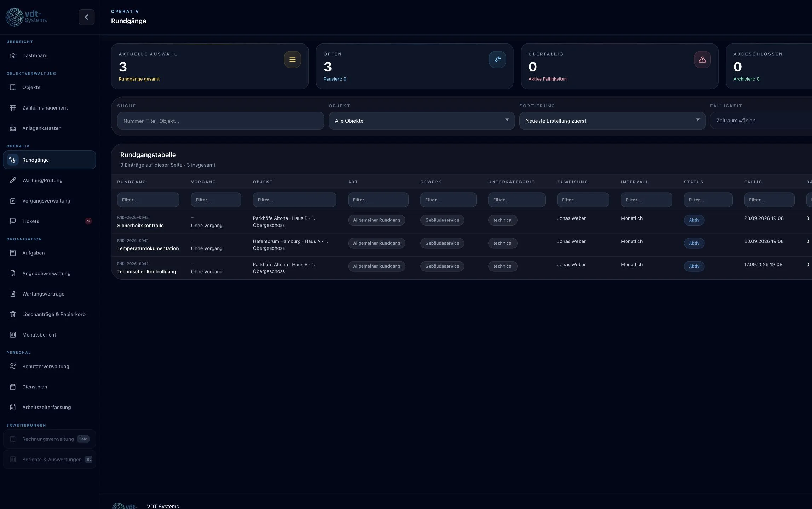The image size is (812, 509).
Task: Click the Hafenforum Hamburg object cell
Action: [x=290, y=245]
